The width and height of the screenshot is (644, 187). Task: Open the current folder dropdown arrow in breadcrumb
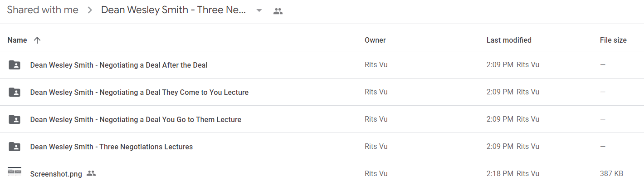(259, 11)
